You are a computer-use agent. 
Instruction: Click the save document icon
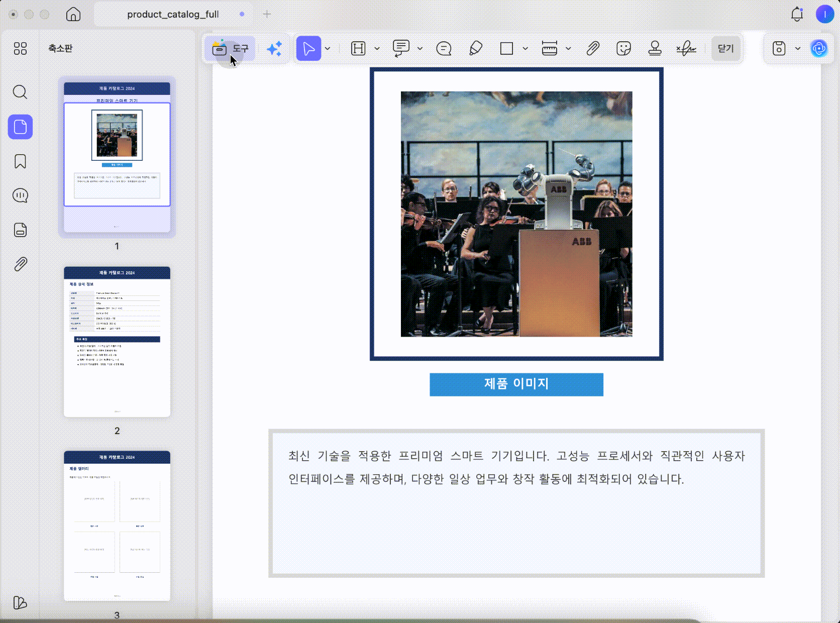[779, 49]
